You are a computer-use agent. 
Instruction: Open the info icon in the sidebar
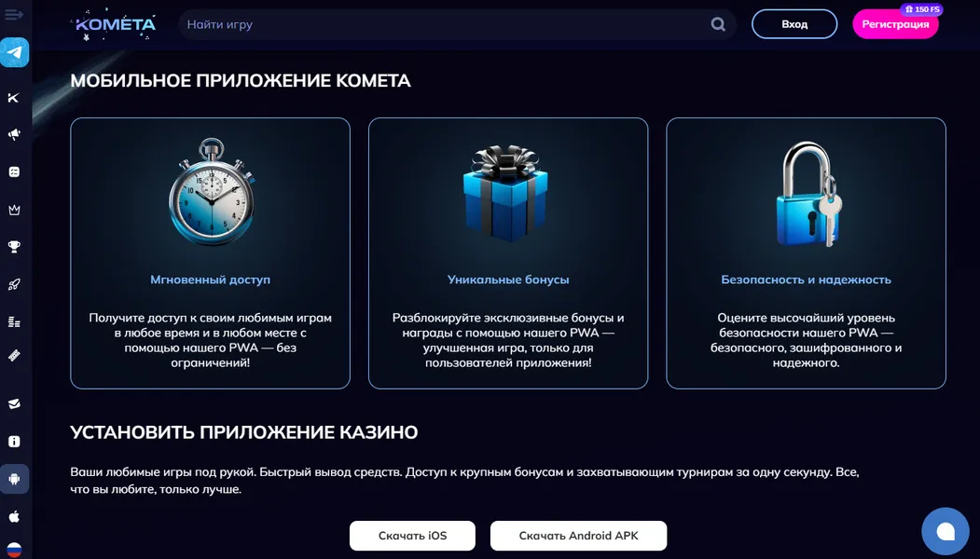click(15, 441)
